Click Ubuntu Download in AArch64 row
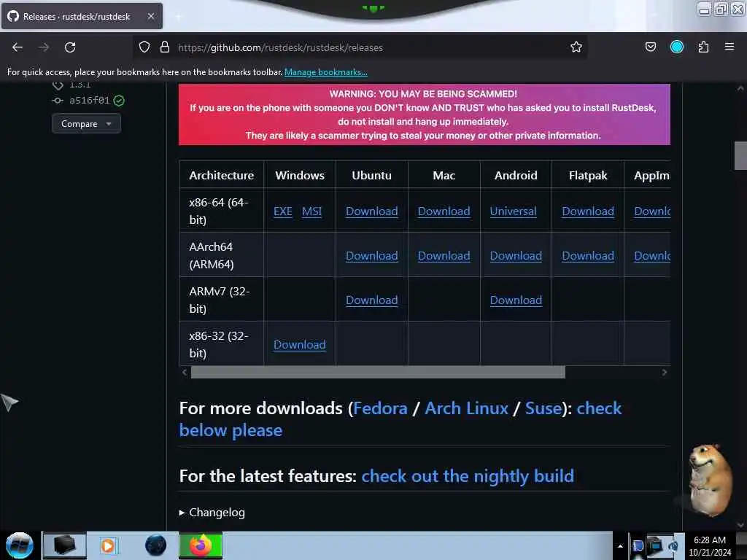Image resolution: width=747 pixels, height=560 pixels. coord(371,256)
